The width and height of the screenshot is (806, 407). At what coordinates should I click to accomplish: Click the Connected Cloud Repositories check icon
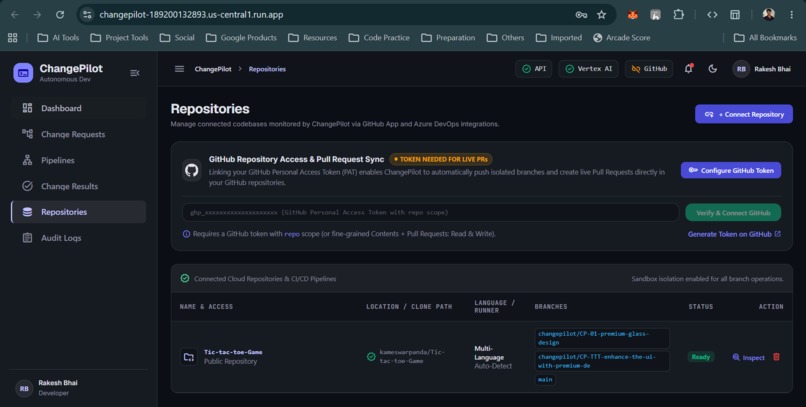coord(185,279)
